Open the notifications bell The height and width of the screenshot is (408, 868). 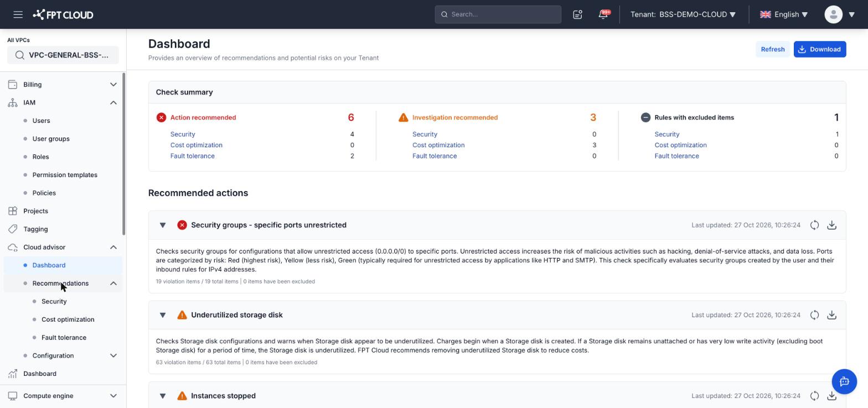(x=603, y=14)
